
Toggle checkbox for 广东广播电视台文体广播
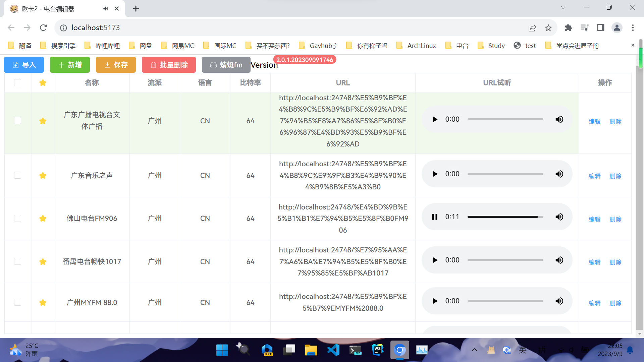(18, 121)
